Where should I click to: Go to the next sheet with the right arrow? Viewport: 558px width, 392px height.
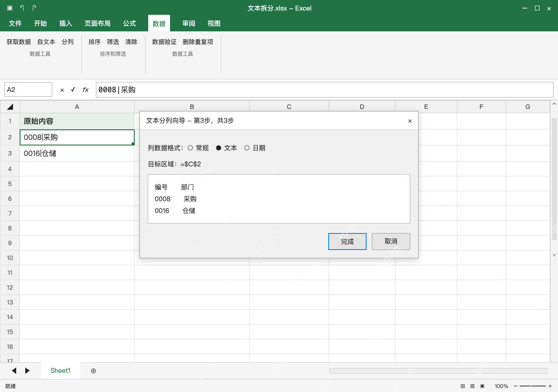pos(27,371)
